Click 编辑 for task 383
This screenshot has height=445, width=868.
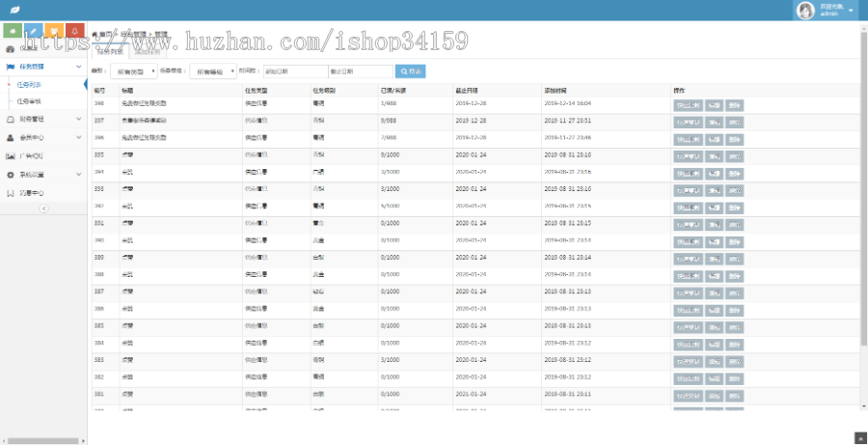point(714,361)
